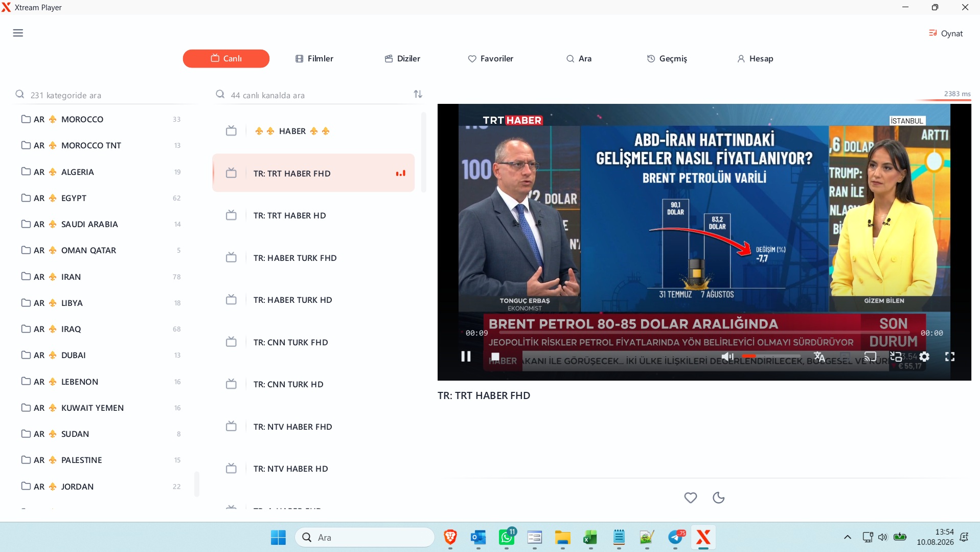Choose the AR ALGERIA category

101,172
